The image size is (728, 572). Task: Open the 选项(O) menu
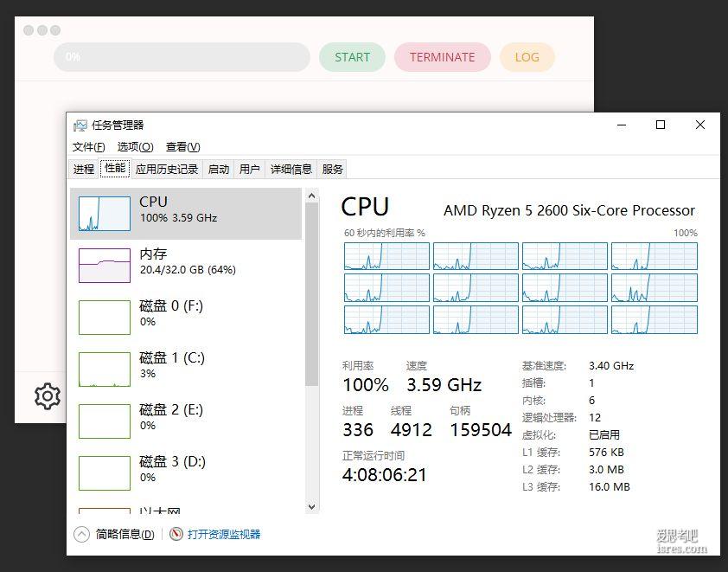coord(135,147)
